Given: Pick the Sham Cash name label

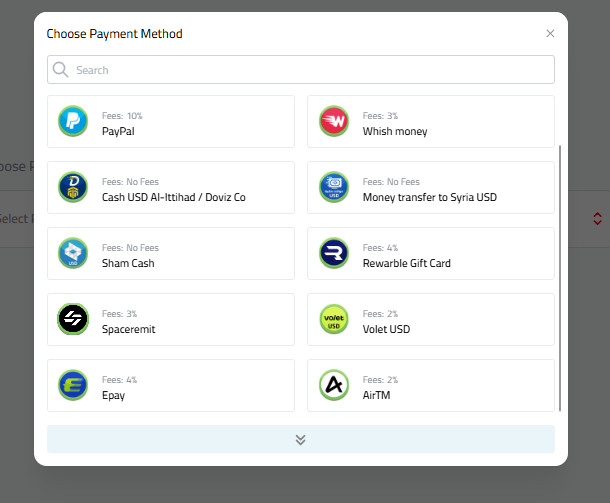Looking at the screenshot, I should 128,263.
